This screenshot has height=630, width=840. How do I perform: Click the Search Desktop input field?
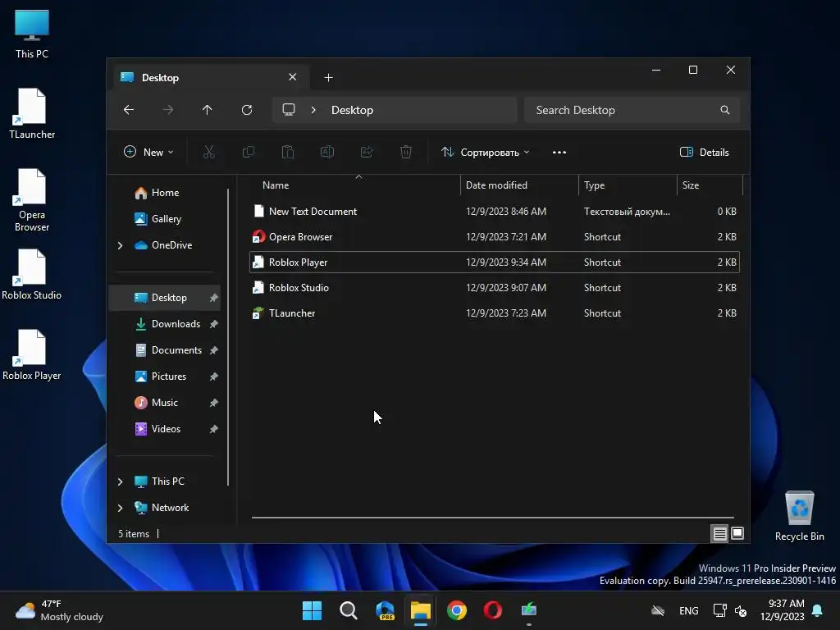click(x=632, y=110)
